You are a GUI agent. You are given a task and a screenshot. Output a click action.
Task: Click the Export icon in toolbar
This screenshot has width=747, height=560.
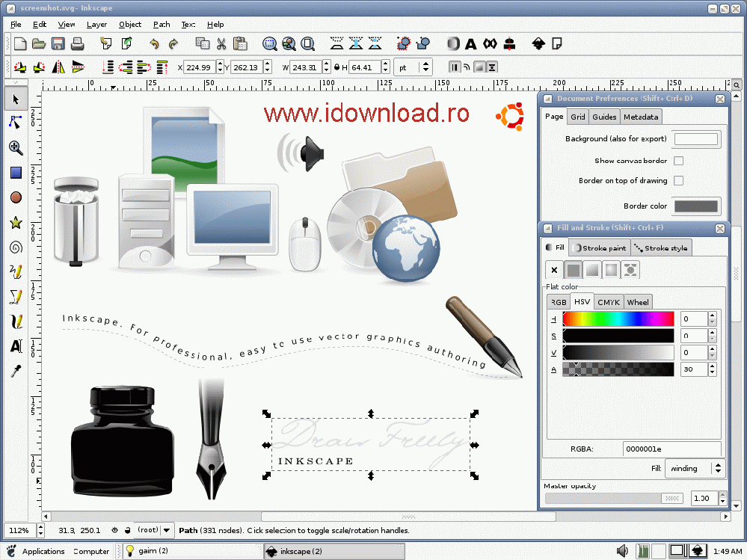click(x=126, y=44)
